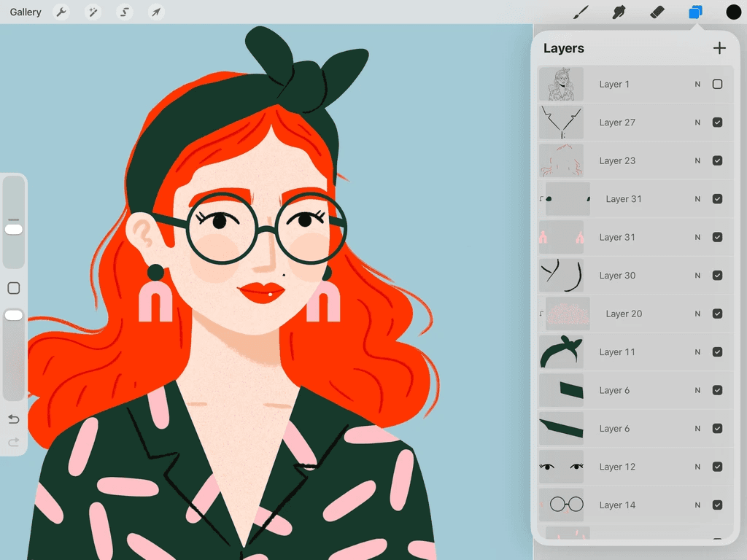Screen dimensions: 747x560
Task: Activate the Selection S-shaped tool
Action: [x=124, y=12]
